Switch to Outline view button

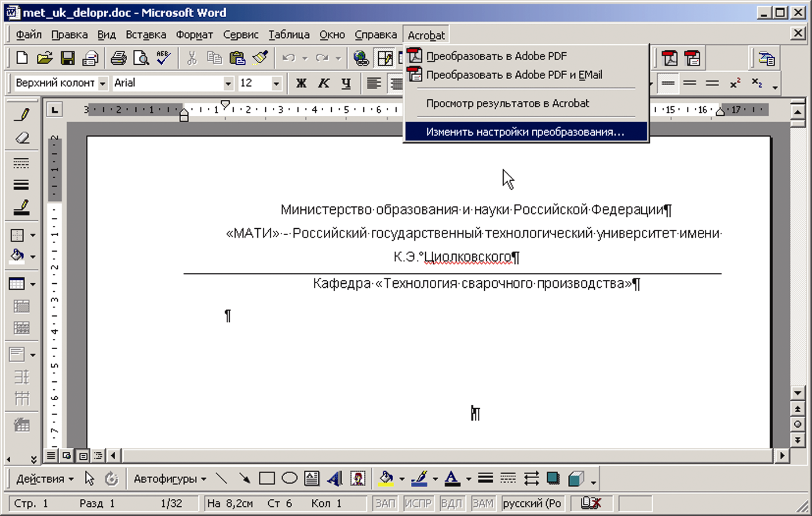[98, 456]
